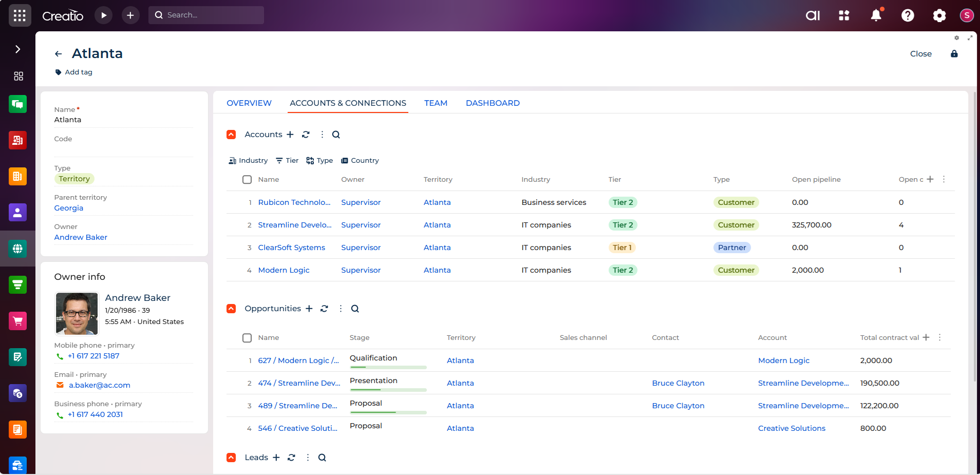This screenshot has height=475, width=980.
Task: Open the app launcher grid icon
Action: coord(20,15)
